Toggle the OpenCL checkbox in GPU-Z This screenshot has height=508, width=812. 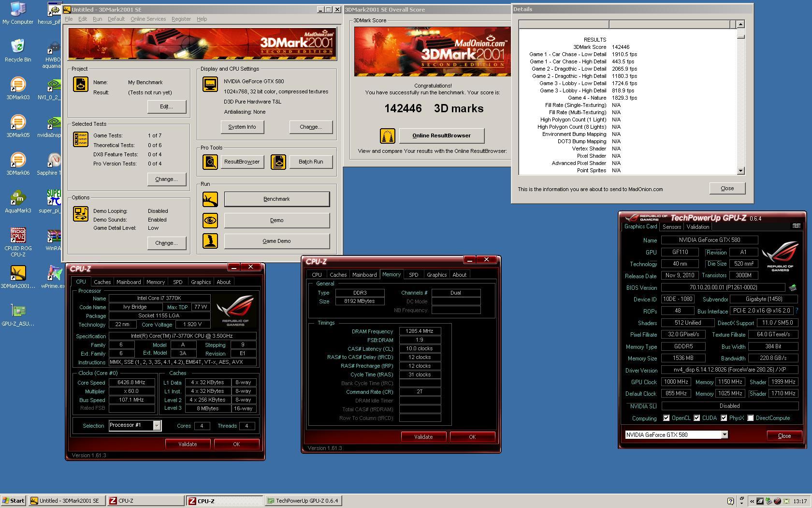click(x=666, y=418)
